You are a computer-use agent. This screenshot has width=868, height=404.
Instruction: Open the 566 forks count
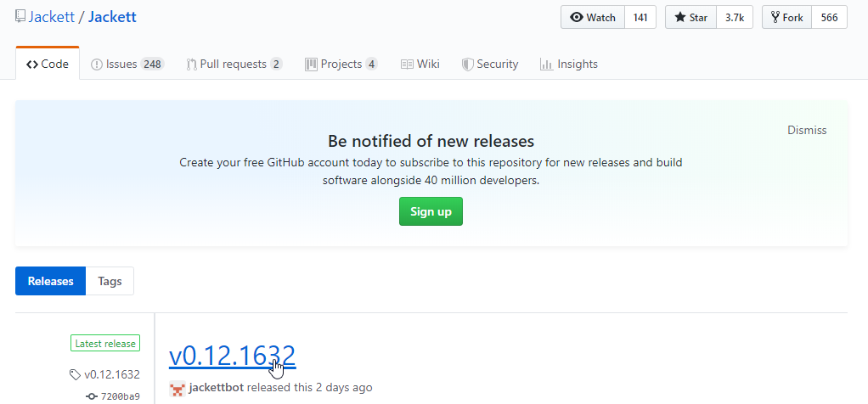click(829, 17)
